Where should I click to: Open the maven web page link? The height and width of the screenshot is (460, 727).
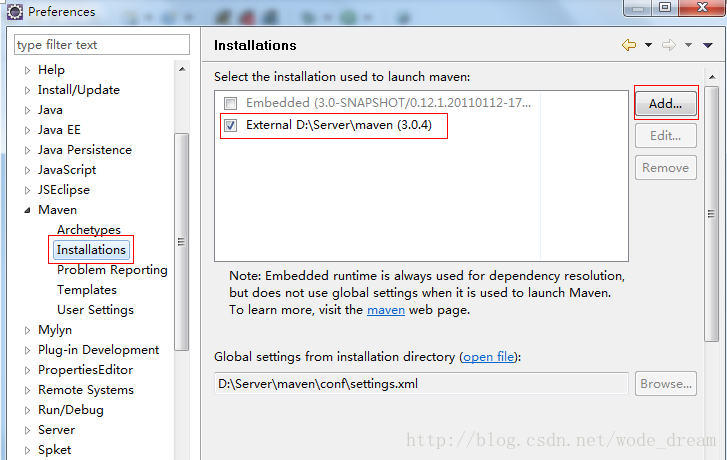click(x=386, y=310)
